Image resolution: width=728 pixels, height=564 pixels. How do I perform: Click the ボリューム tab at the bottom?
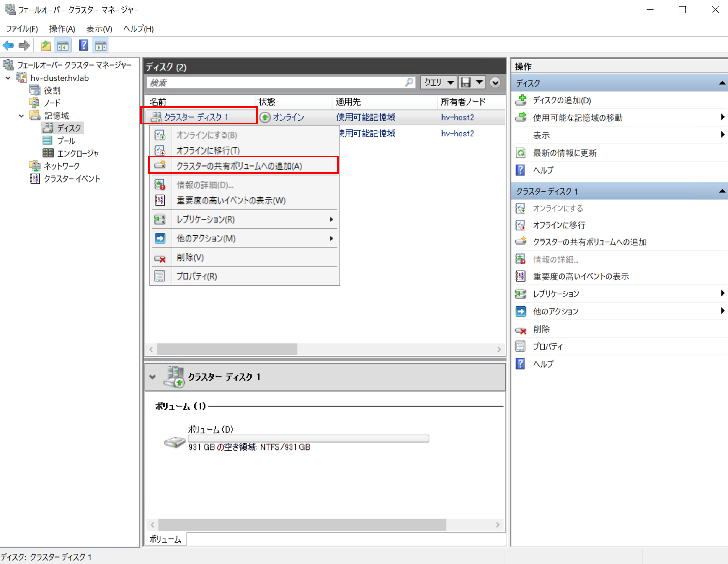pyautogui.click(x=165, y=539)
